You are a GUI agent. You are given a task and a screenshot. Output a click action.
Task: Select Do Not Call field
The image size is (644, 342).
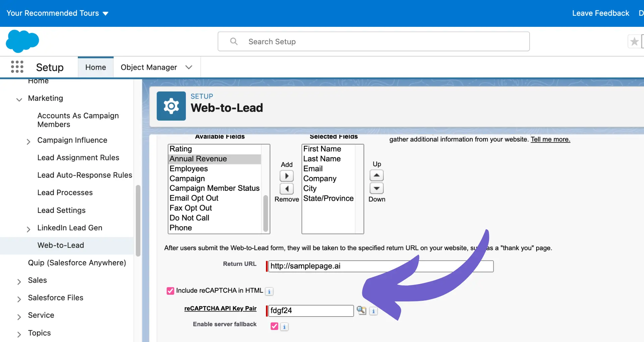[215, 218]
